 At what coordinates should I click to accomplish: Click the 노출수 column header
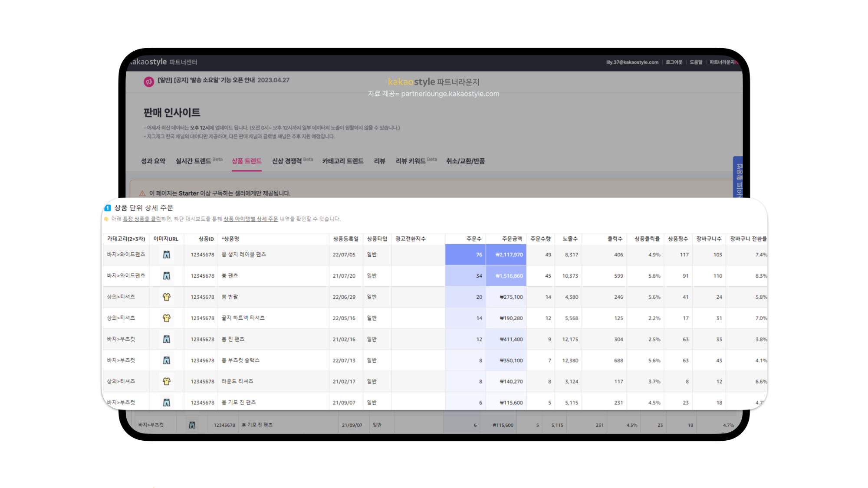tap(570, 239)
